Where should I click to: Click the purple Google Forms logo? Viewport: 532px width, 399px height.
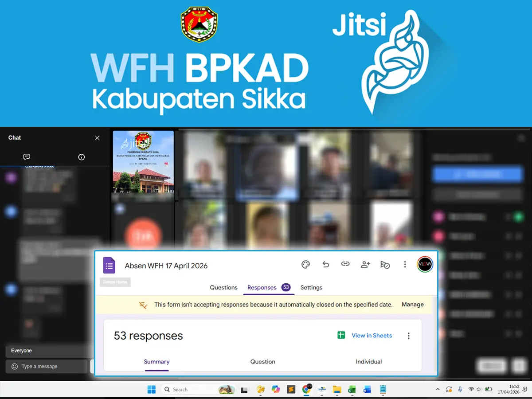click(x=110, y=266)
